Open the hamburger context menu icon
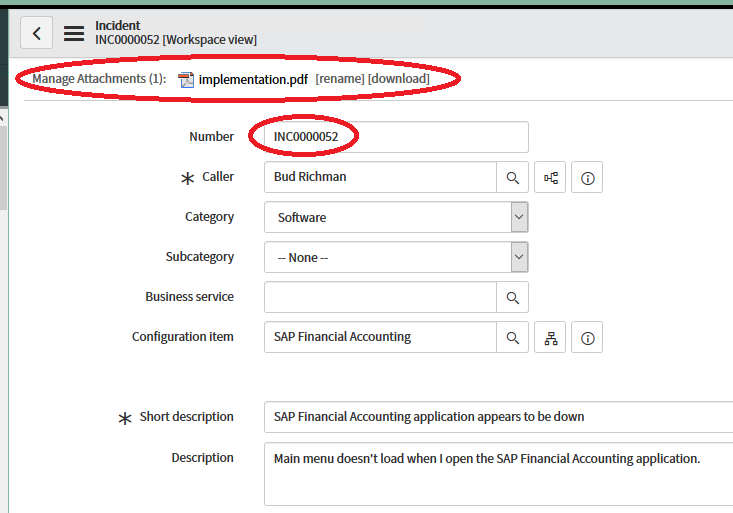Screen dimensions: 733x513 click(74, 33)
